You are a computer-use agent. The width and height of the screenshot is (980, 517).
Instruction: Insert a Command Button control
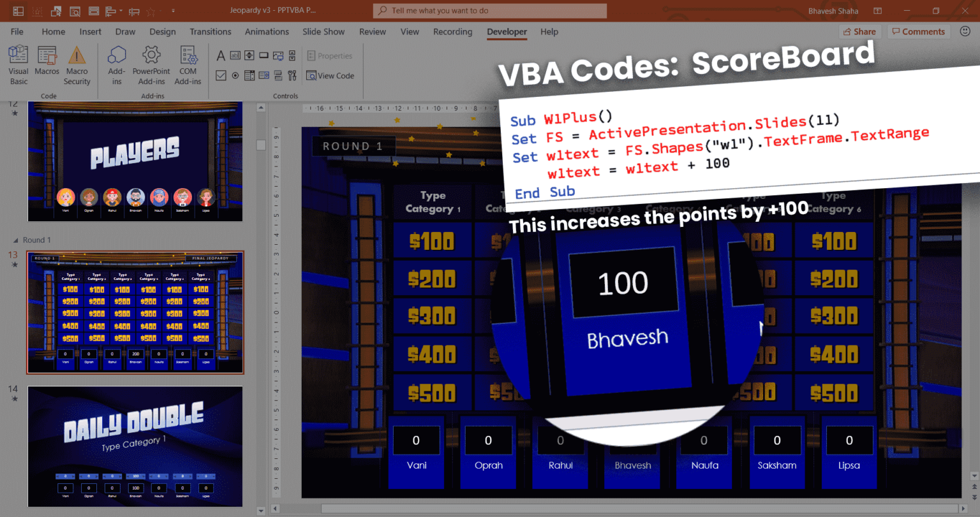[x=264, y=55]
